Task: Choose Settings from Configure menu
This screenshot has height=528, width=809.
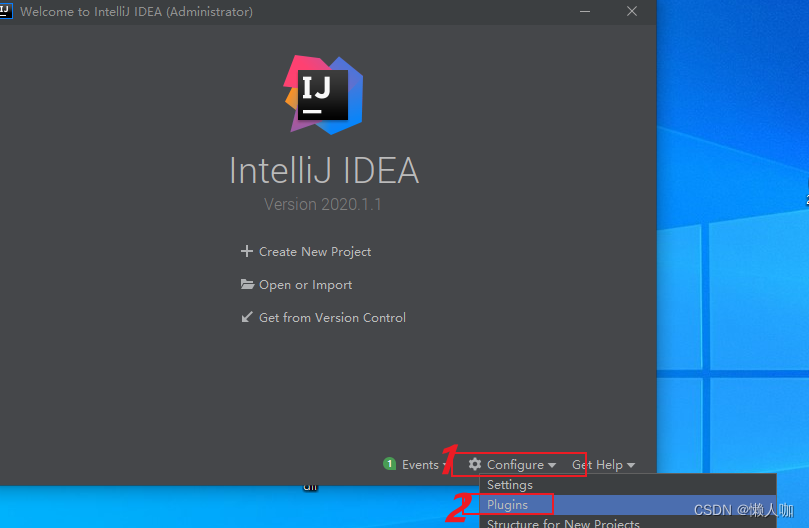Action: click(x=627, y=484)
